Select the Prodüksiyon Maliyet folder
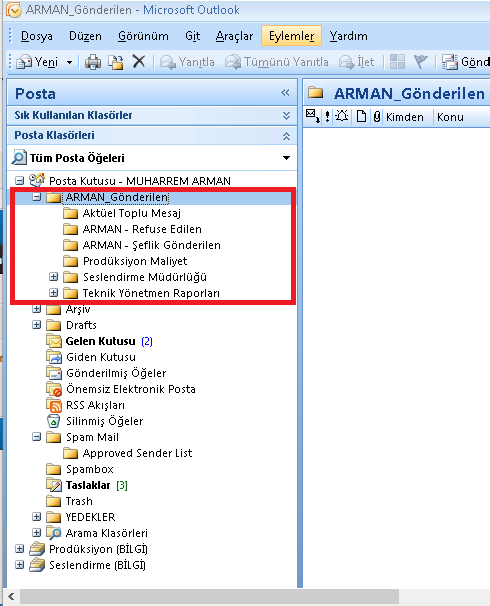490x606 pixels. [135, 261]
